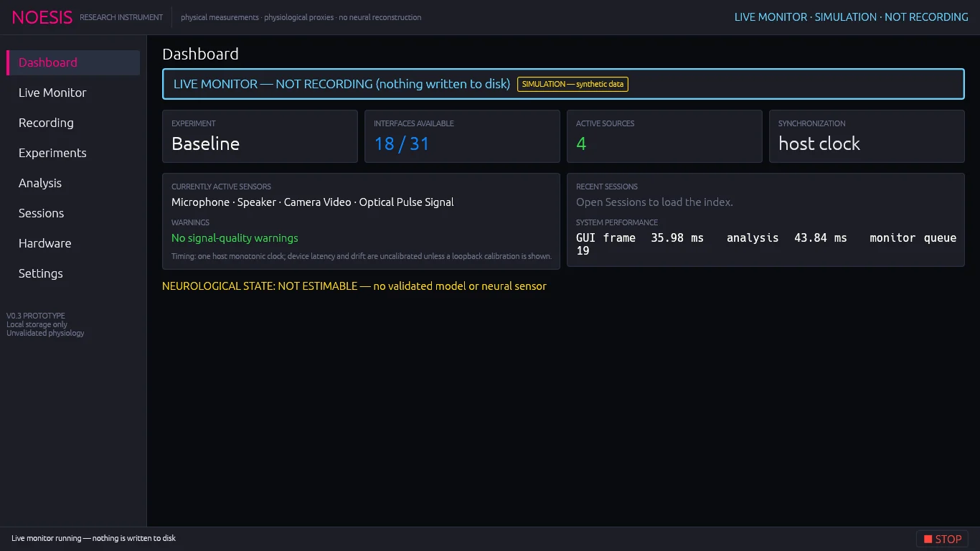Click the SYSTEM PERFORMANCE label
980x551 pixels.
point(617,222)
